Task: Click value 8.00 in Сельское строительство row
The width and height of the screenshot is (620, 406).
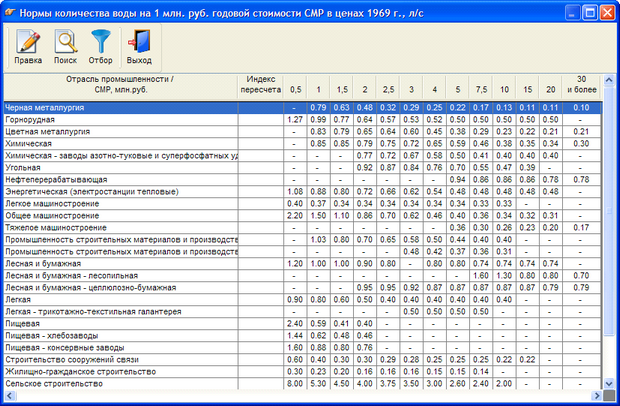Action: click(x=295, y=384)
